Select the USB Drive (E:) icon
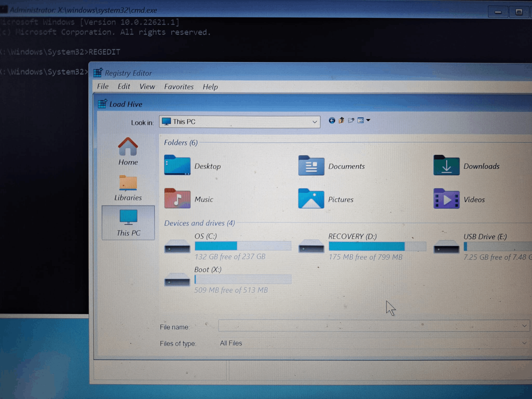Image resolution: width=532 pixels, height=399 pixels. (x=446, y=247)
